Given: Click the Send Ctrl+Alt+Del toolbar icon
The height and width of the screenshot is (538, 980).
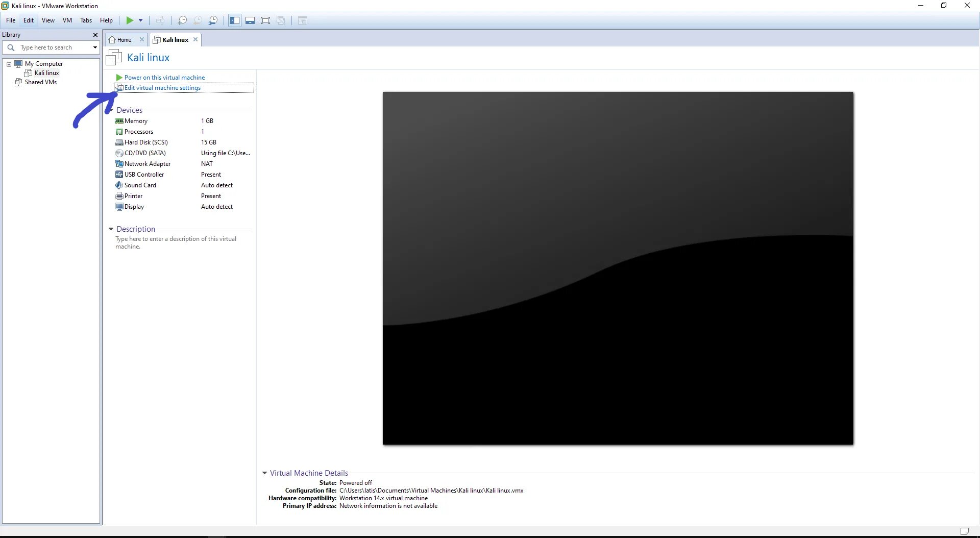Looking at the screenshot, I should [160, 20].
